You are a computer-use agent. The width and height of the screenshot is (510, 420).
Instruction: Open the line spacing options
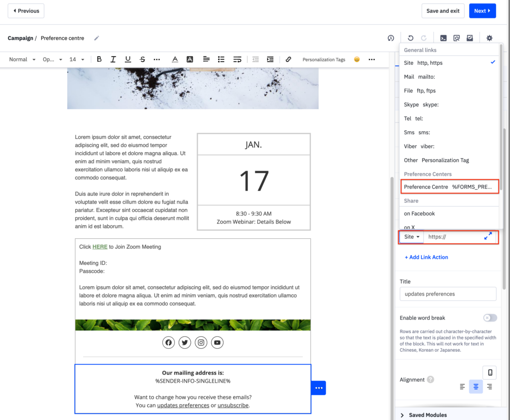tap(237, 59)
